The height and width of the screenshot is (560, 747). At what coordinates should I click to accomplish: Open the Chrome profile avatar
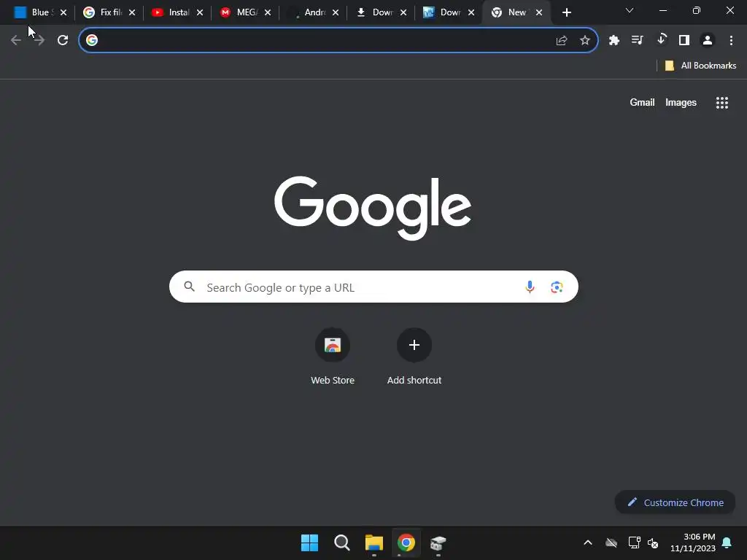(708, 41)
